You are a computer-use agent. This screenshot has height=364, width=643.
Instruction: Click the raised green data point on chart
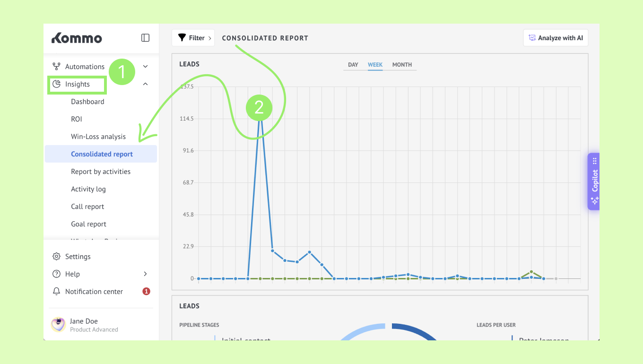coord(531,272)
